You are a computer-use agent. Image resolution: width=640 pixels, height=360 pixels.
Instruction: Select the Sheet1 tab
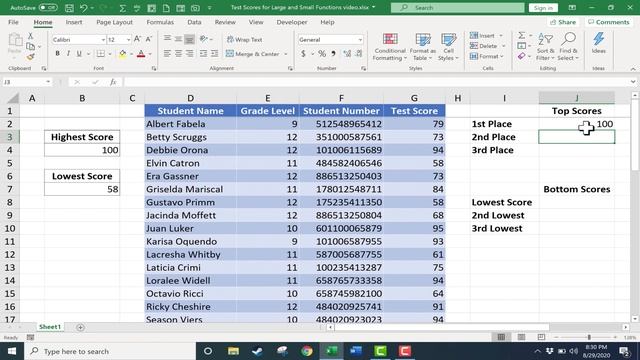(50, 327)
